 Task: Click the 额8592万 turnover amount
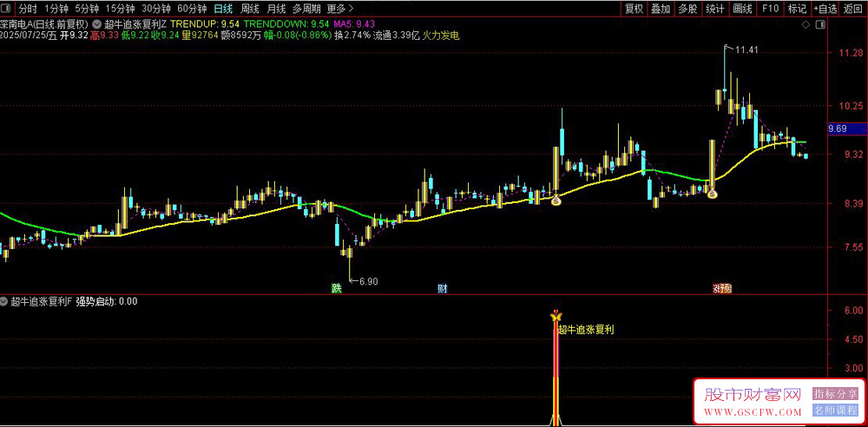(240, 36)
